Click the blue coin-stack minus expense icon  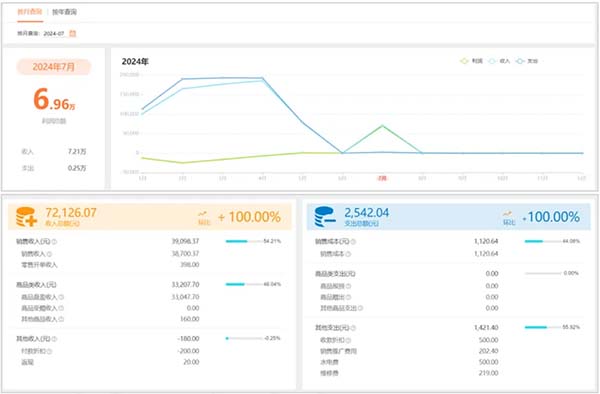tap(324, 217)
